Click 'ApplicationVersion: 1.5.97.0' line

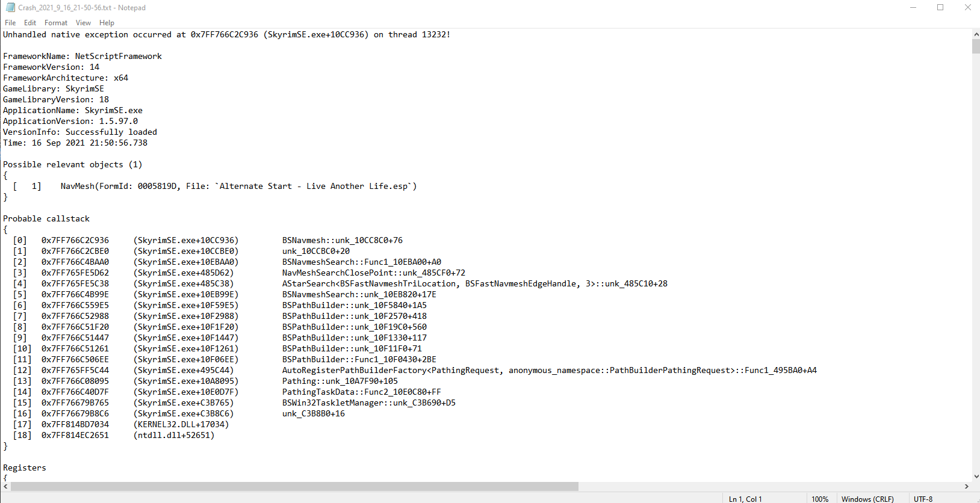[x=70, y=121]
